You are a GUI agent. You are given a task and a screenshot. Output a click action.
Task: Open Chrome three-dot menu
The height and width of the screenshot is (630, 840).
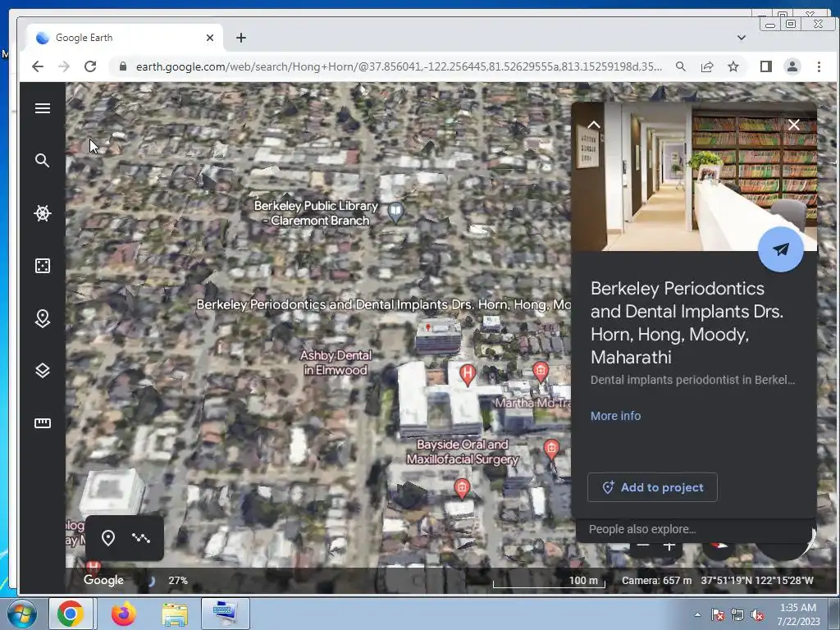pyautogui.click(x=819, y=66)
